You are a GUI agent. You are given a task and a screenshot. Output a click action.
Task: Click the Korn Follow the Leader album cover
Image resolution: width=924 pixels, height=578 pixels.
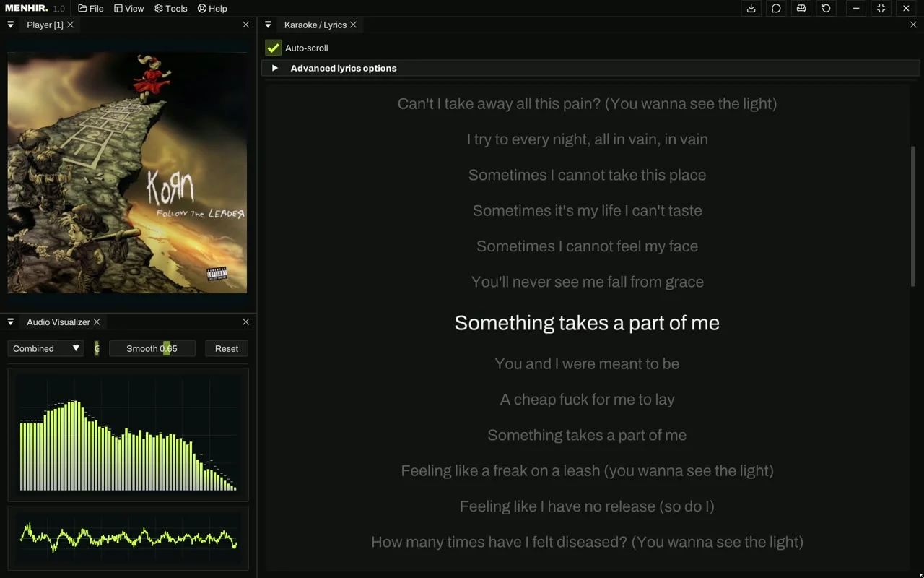tap(127, 172)
